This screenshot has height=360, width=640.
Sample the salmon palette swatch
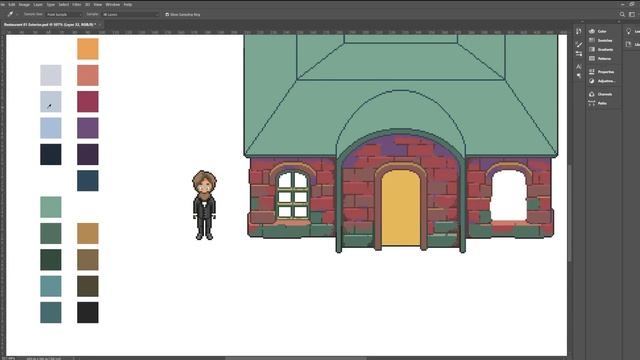[88, 75]
